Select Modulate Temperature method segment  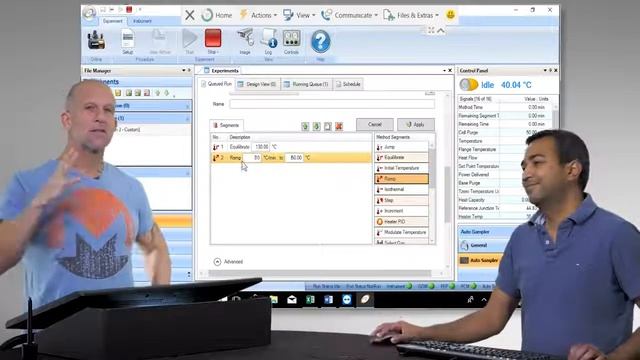coord(401,232)
